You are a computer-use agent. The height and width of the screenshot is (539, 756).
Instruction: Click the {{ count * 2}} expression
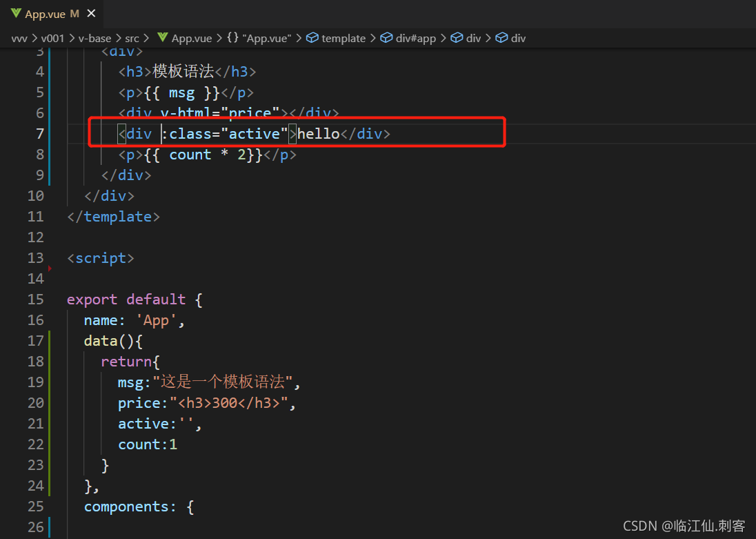click(203, 155)
